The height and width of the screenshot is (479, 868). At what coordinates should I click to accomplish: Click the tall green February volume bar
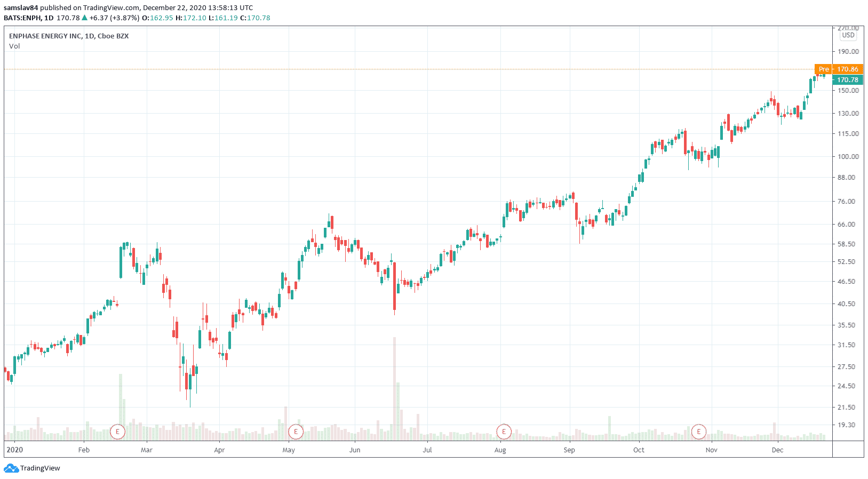coord(121,405)
